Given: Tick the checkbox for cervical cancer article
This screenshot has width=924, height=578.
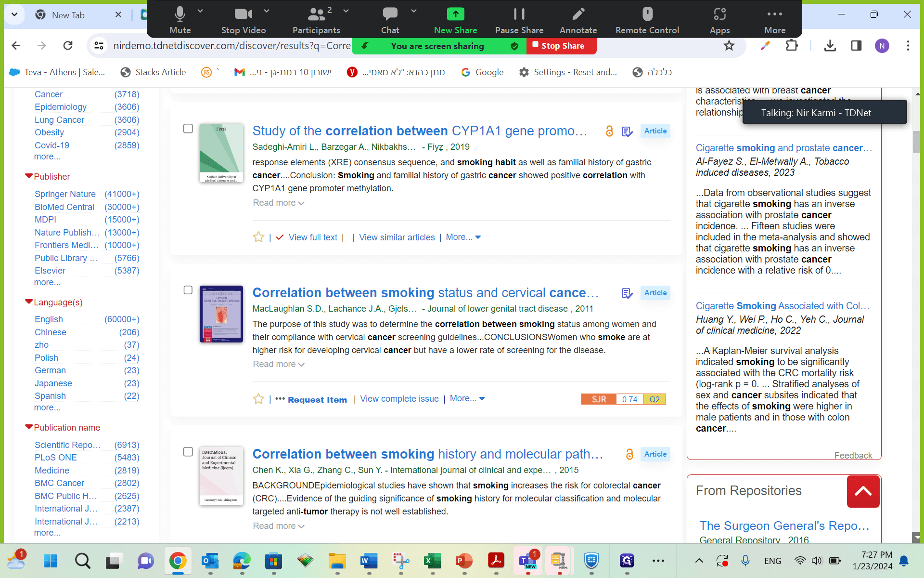Looking at the screenshot, I should [x=188, y=290].
